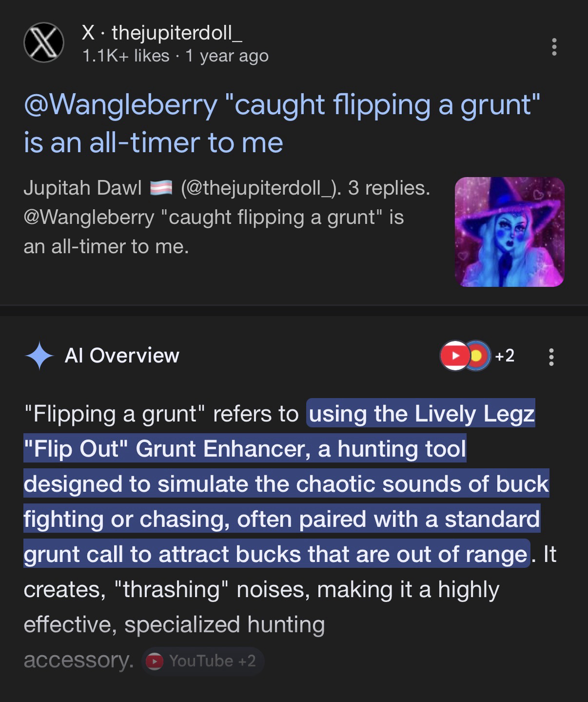The width and height of the screenshot is (588, 702).
Task: Click the YouTube icon inside citation chip
Action: pos(155,661)
